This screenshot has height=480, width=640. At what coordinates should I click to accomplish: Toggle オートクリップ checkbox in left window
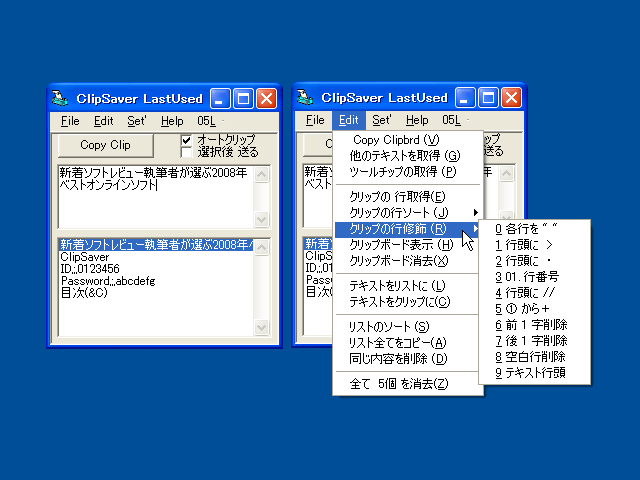point(187,140)
